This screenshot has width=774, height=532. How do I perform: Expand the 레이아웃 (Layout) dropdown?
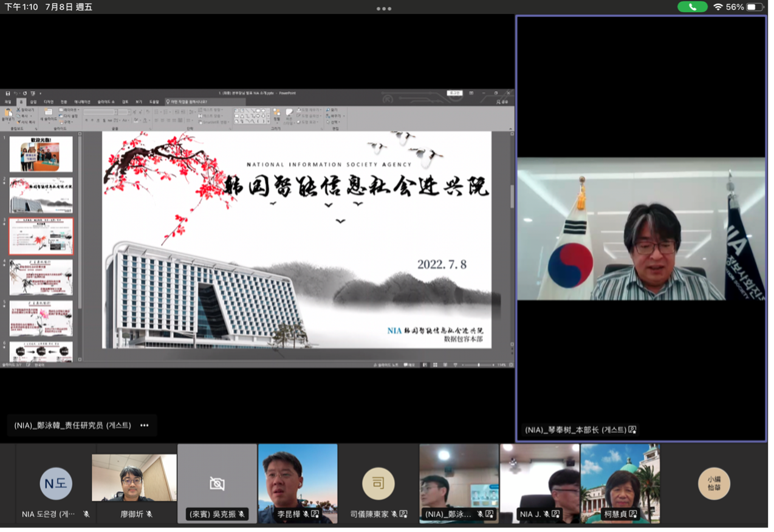[x=69, y=109]
